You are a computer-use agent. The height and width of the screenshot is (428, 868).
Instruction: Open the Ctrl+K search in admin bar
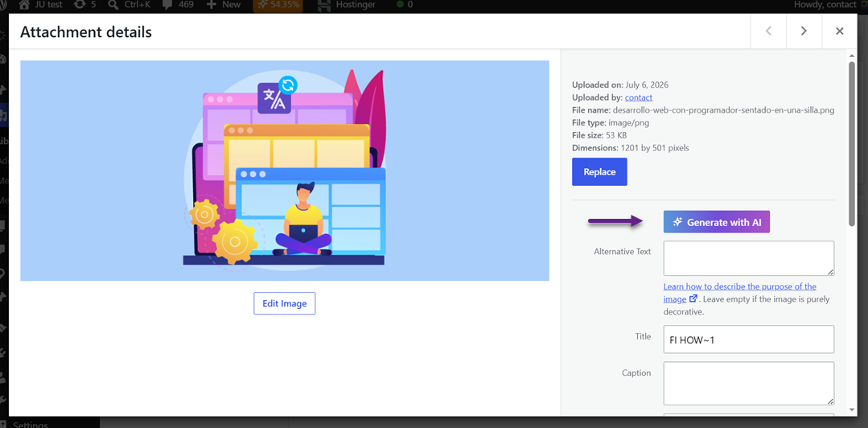point(113,5)
